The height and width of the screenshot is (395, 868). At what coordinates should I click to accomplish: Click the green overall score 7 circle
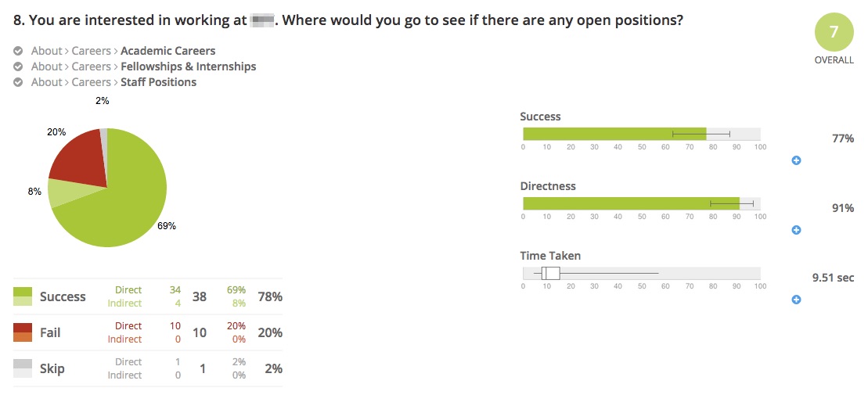834,32
